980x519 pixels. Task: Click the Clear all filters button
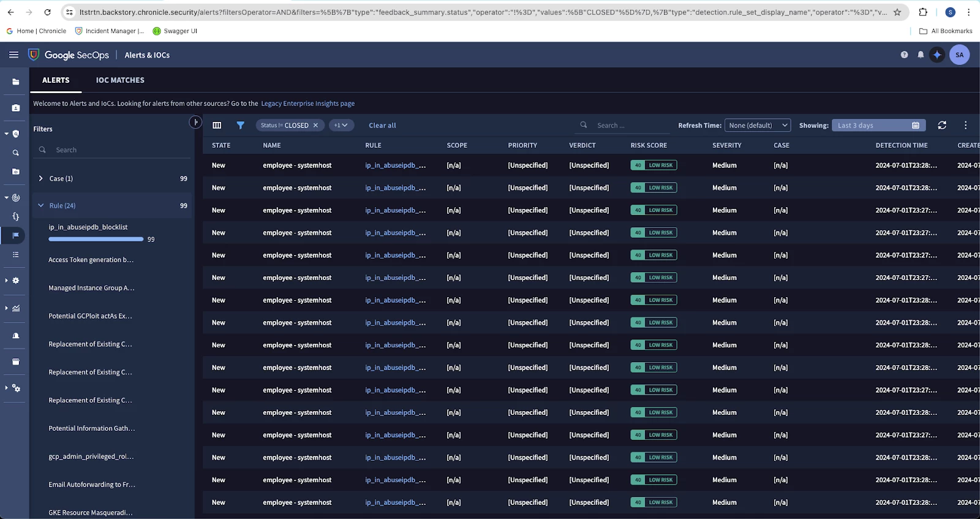point(382,125)
